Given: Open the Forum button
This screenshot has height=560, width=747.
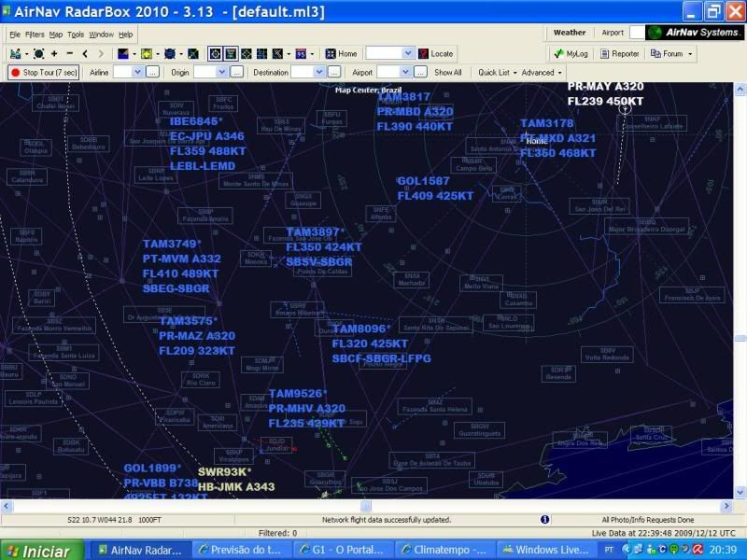Looking at the screenshot, I should coord(667,54).
